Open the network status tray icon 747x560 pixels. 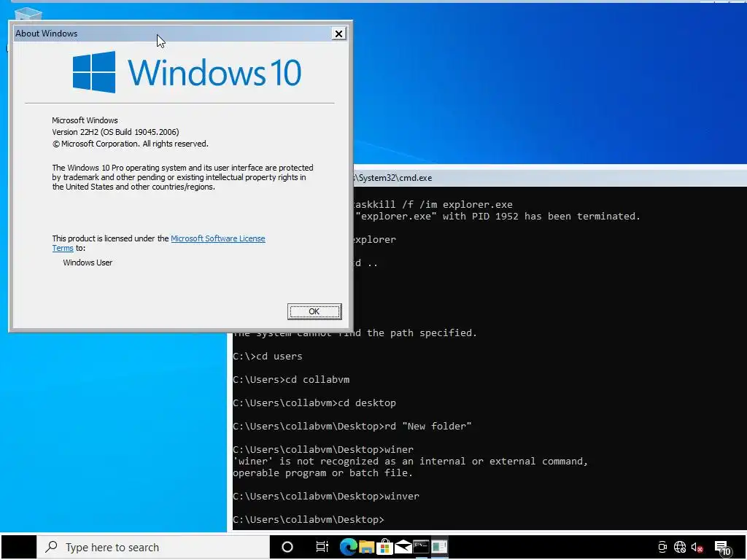pyautogui.click(x=680, y=547)
